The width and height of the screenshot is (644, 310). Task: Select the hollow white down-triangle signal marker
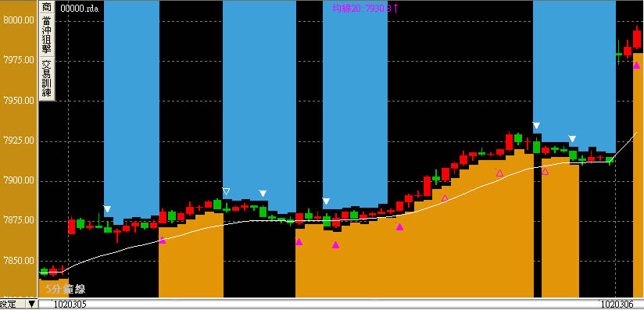(226, 191)
